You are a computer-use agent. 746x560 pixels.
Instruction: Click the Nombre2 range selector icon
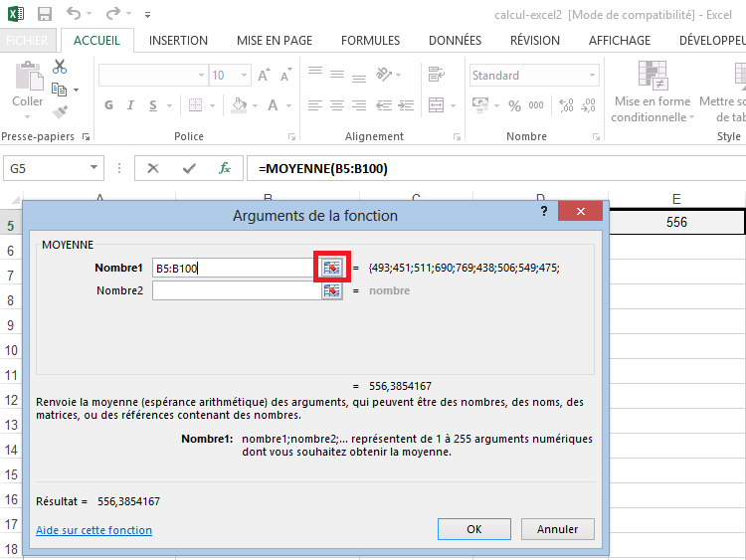(x=332, y=290)
